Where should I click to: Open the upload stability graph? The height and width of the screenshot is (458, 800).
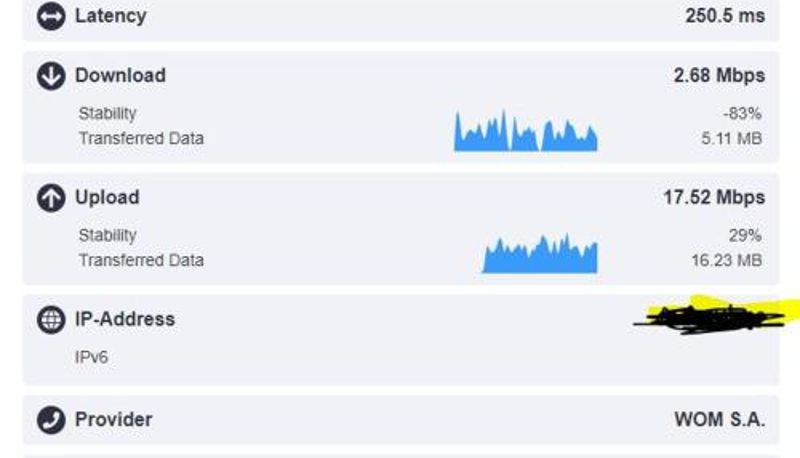pyautogui.click(x=540, y=256)
